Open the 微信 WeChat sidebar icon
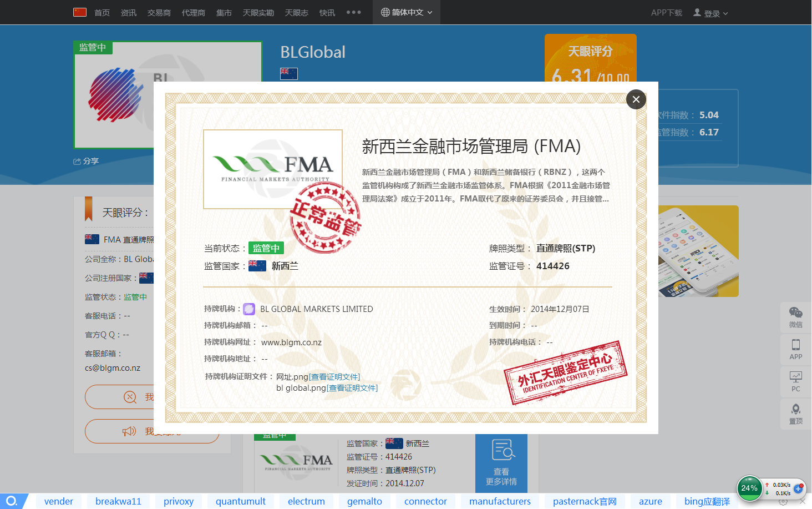The width and height of the screenshot is (812, 509). [796, 317]
